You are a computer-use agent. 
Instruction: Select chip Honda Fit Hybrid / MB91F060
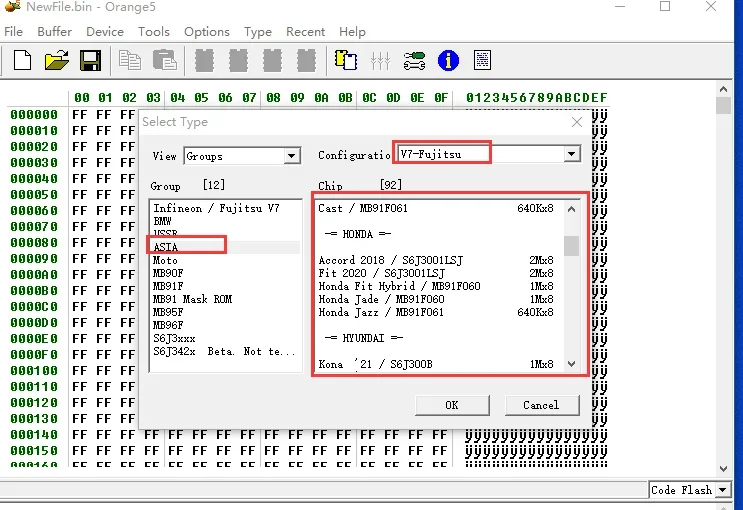pos(436,286)
